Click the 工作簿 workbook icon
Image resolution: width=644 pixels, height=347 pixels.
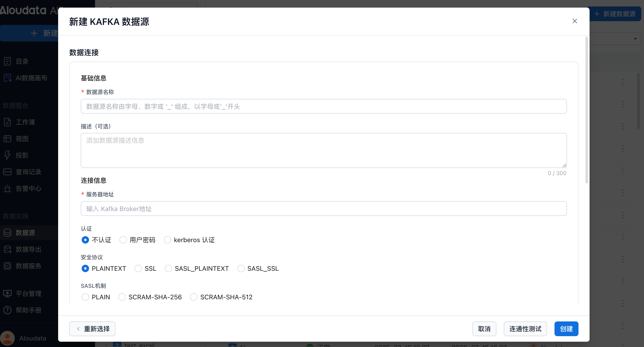click(x=8, y=122)
